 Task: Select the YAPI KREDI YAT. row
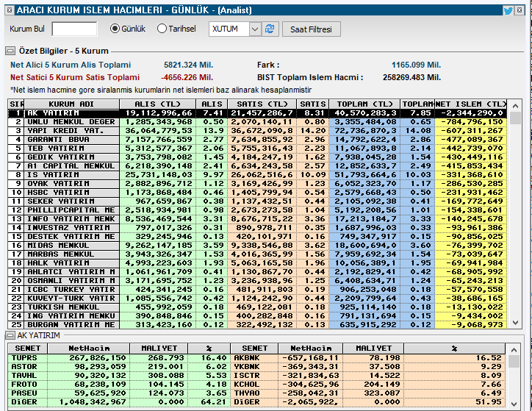click(x=257, y=131)
